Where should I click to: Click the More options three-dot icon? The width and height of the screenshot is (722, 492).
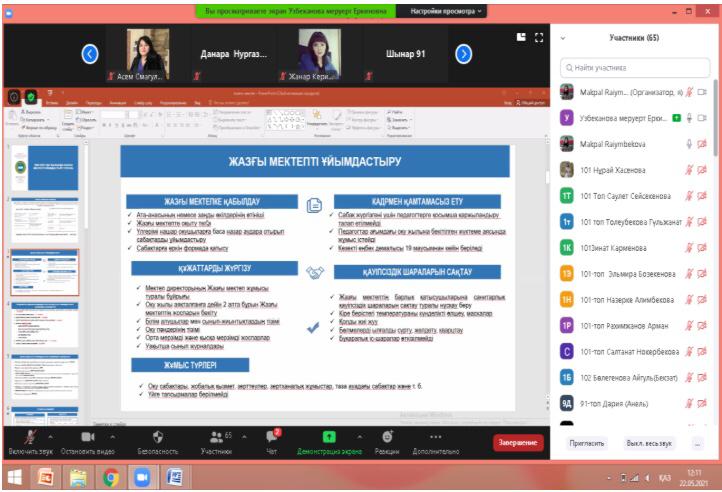pyautogui.click(x=435, y=436)
